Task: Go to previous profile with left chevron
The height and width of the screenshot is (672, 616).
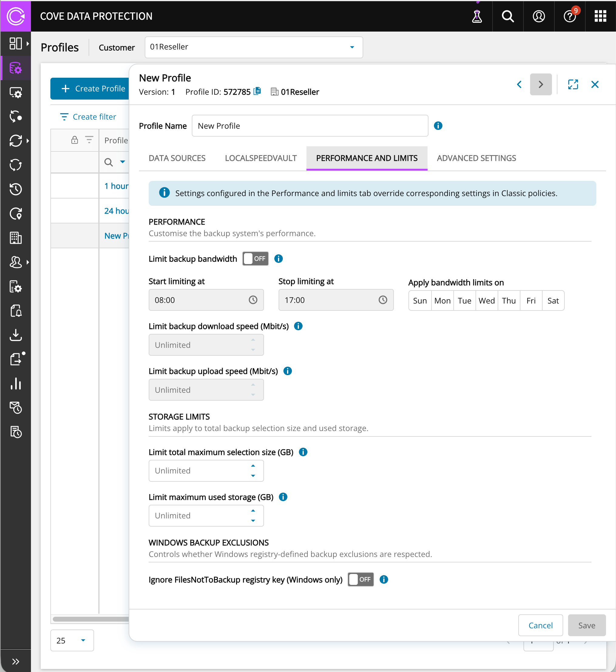Action: point(519,84)
